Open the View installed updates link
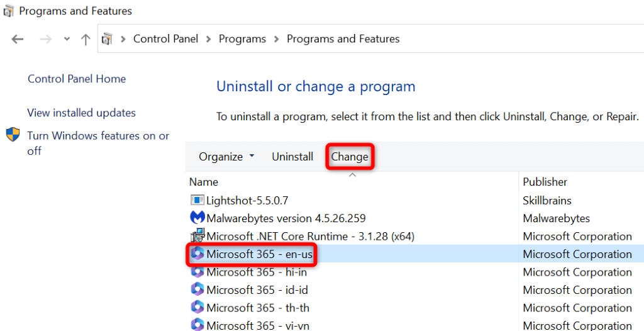This screenshot has width=644, height=331. (x=81, y=113)
